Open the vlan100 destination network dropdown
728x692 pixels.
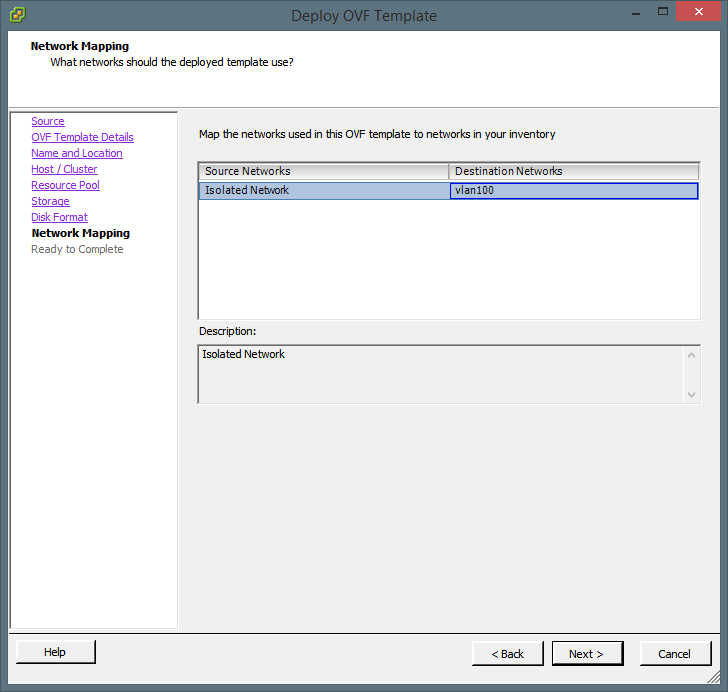(x=574, y=190)
